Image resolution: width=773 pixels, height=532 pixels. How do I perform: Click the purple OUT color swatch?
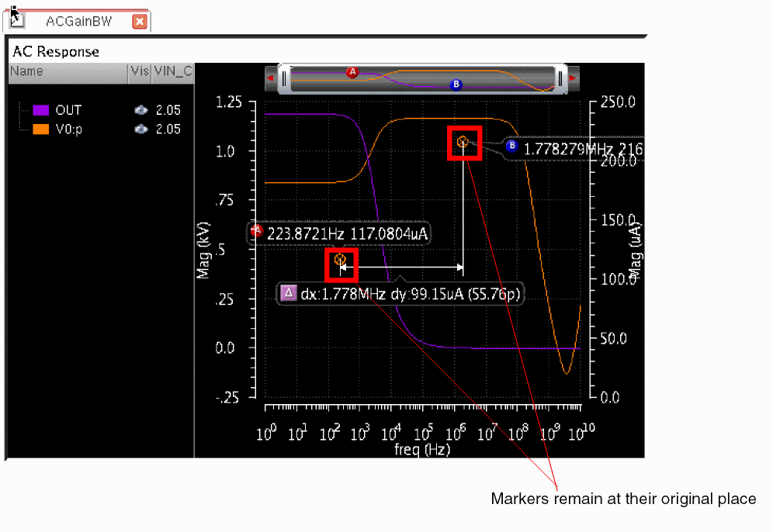[41, 110]
